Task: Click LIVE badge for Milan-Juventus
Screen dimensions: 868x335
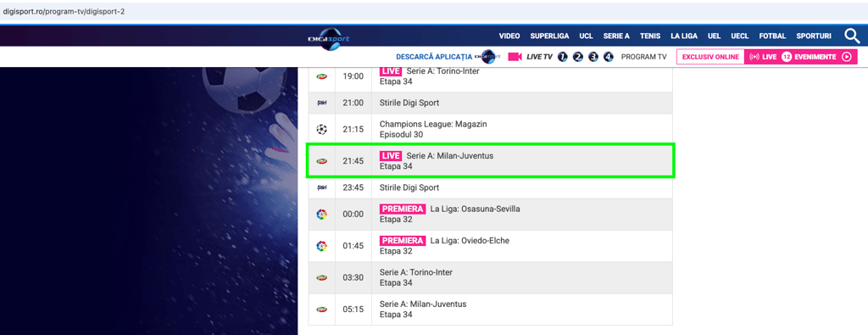Action: 390,156
